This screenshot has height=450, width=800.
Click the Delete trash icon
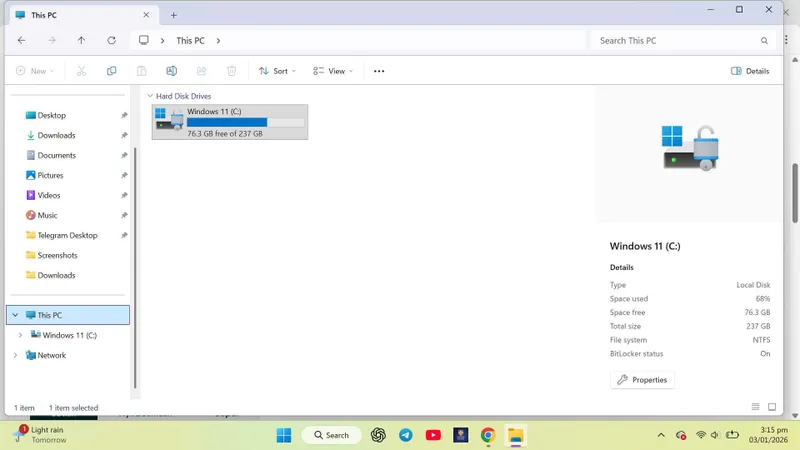(x=232, y=71)
